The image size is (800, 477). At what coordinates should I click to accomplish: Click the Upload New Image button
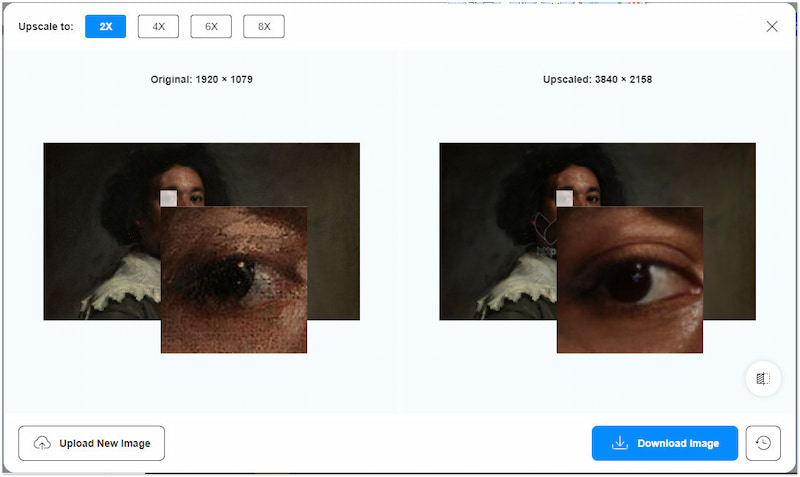pos(91,443)
